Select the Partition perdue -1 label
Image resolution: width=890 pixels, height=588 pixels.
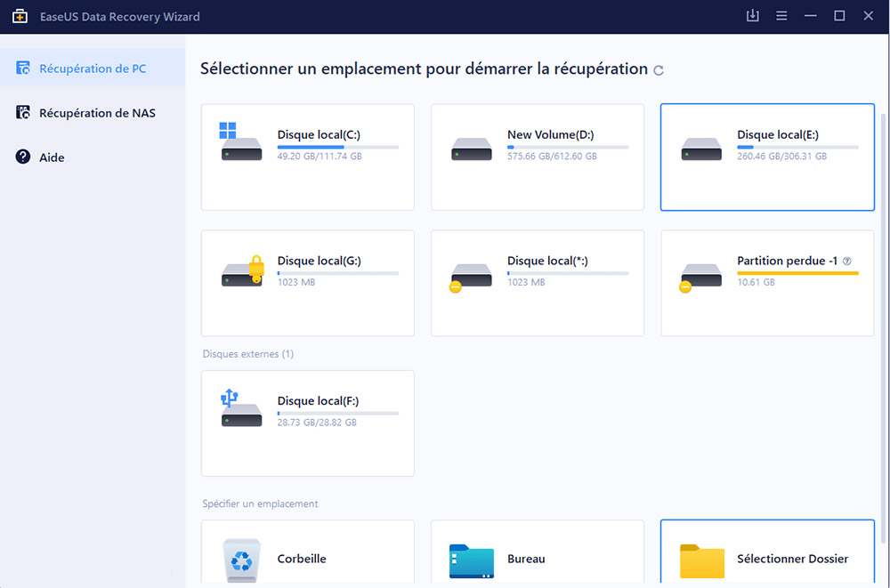click(x=788, y=261)
